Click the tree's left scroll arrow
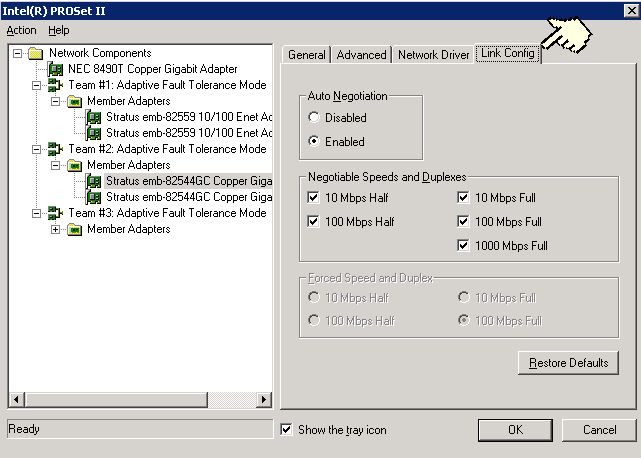The height and width of the screenshot is (458, 641). coord(16,400)
